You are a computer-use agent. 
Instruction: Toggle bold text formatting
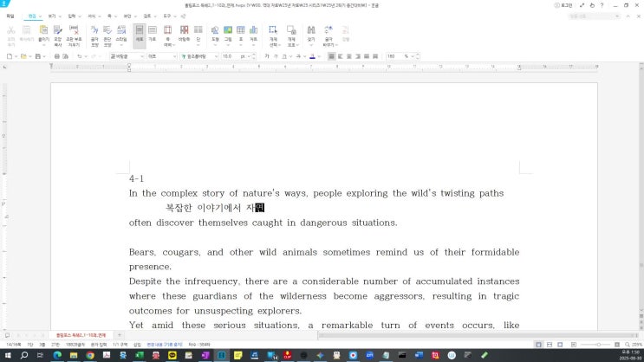pyautogui.click(x=267, y=56)
